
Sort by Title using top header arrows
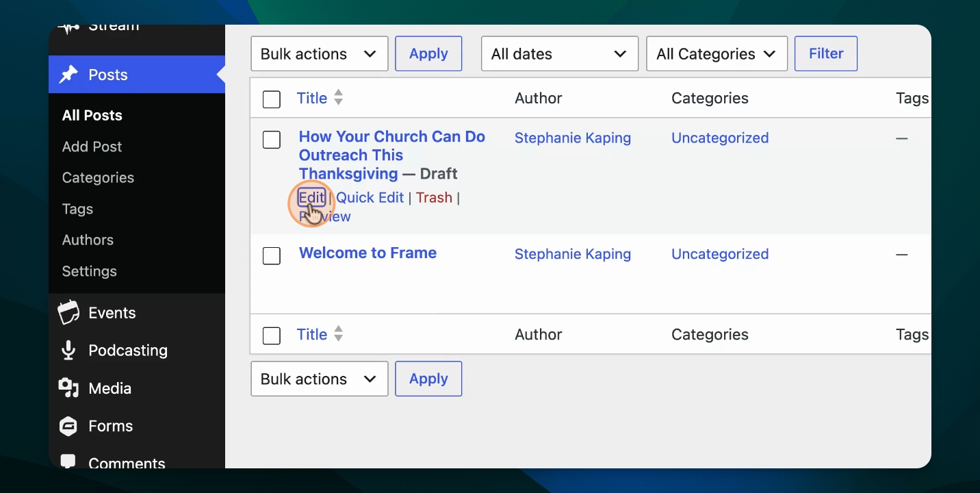[x=338, y=98]
